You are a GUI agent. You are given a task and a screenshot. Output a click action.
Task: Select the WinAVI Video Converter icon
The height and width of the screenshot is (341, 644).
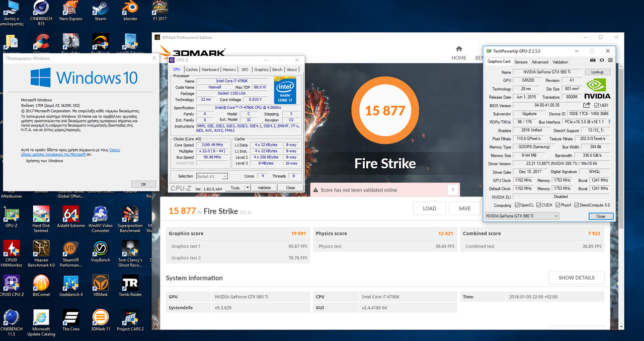(101, 220)
